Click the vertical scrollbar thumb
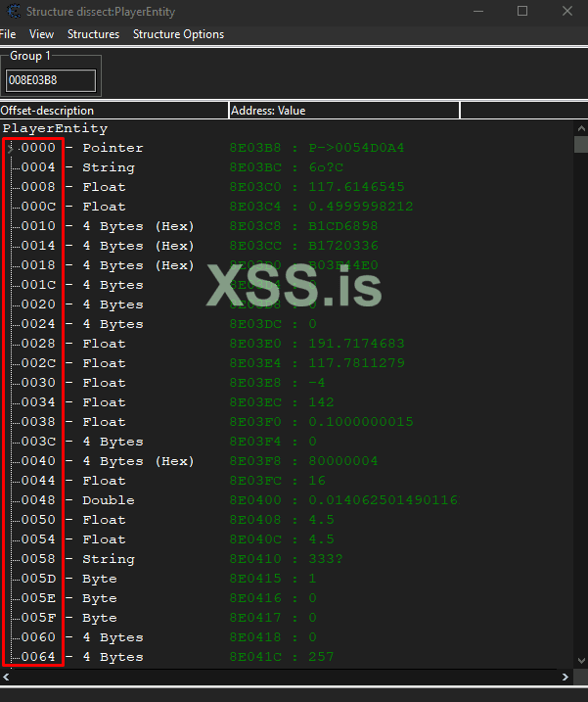Screen dimensions: 588x702 (x=581, y=145)
